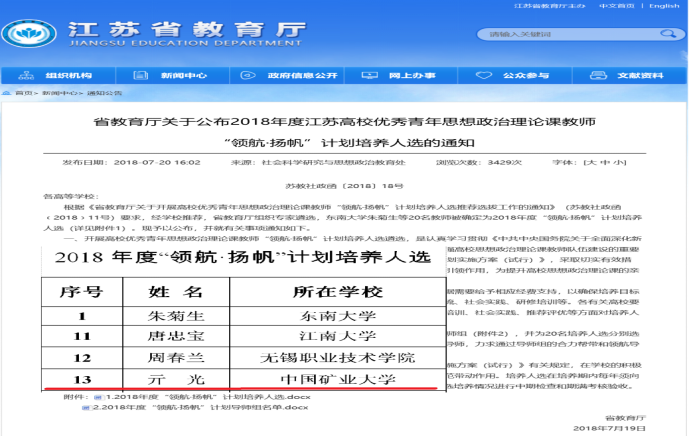Click the 网上办事 monitor icon
The image size is (689, 436).
pyautogui.click(x=370, y=76)
